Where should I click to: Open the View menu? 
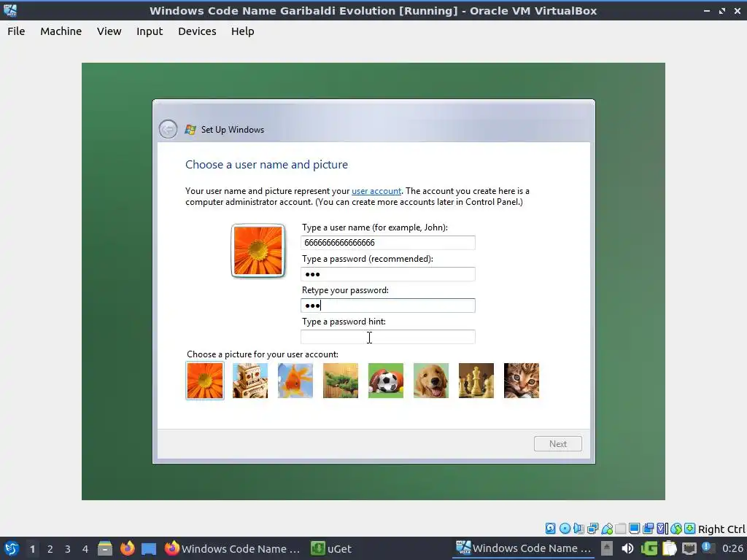click(109, 31)
